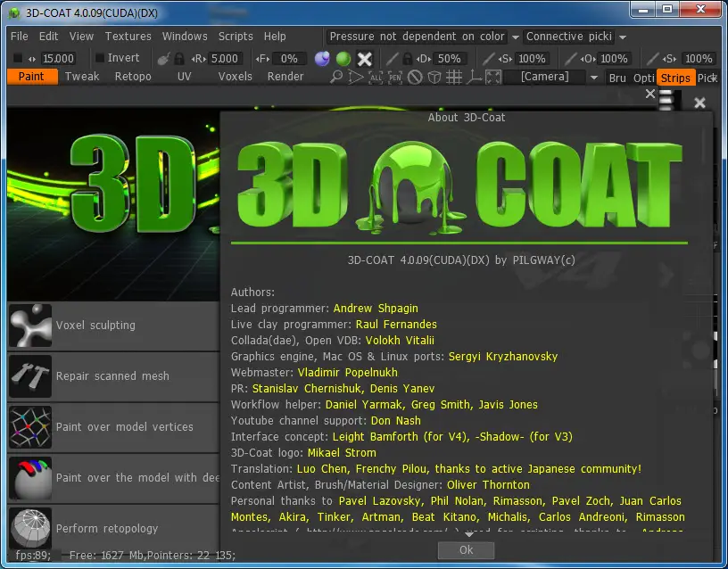Click the mouse pressure icon beside radius
728x569 pixels.
tap(163, 59)
